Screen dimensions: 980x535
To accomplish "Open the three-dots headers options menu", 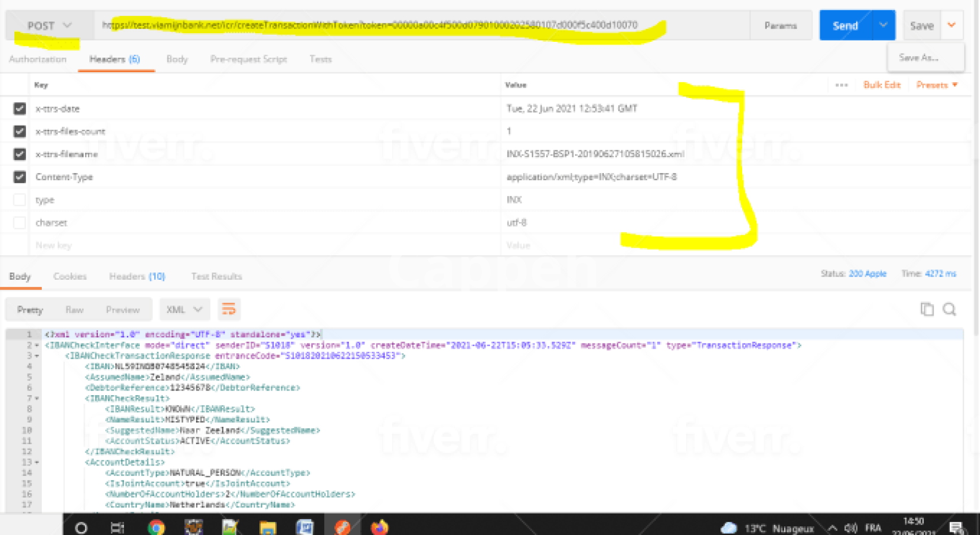I will pyautogui.click(x=841, y=85).
